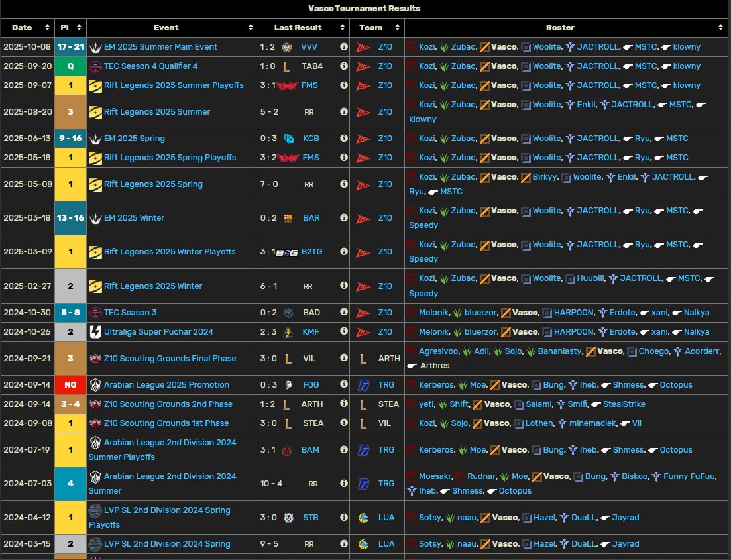The image size is (731, 560).
Task: Click Rift Legends logo beside 2025 Summer Playoffs
Action: 95,85
